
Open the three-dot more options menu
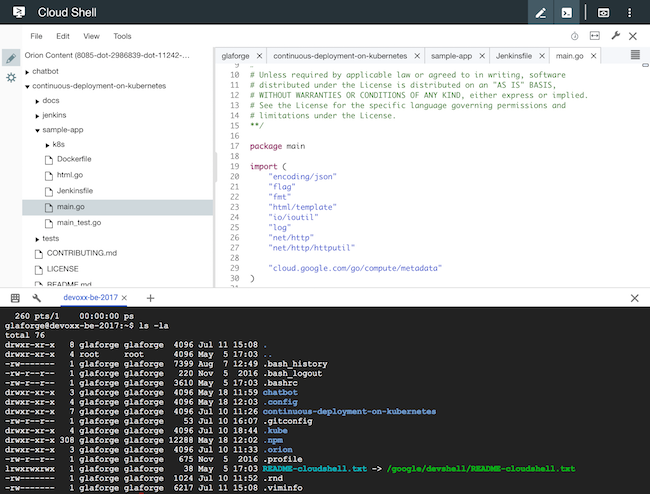point(629,13)
